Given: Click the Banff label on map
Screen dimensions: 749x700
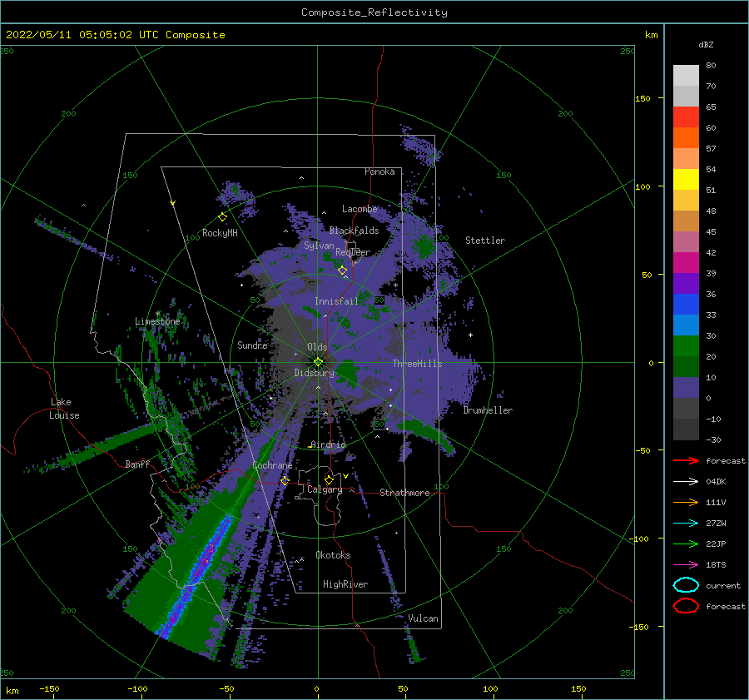Looking at the screenshot, I should [x=137, y=464].
